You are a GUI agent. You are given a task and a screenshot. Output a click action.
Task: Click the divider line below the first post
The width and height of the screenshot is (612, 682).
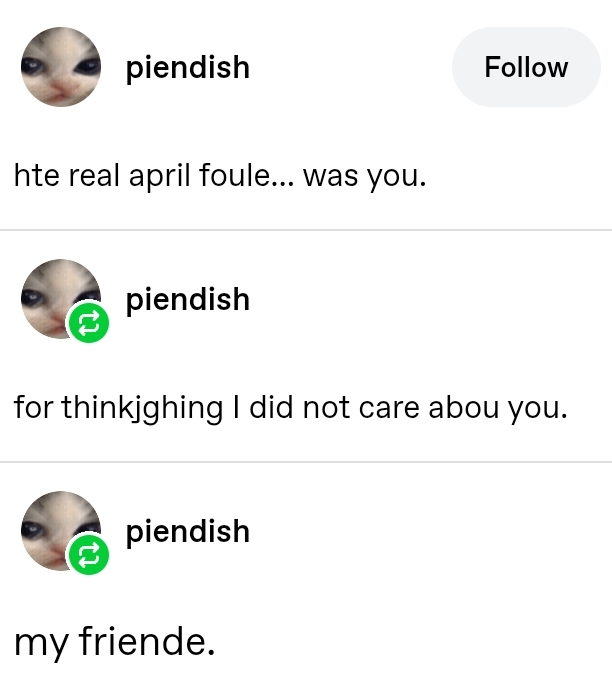pos(306,230)
